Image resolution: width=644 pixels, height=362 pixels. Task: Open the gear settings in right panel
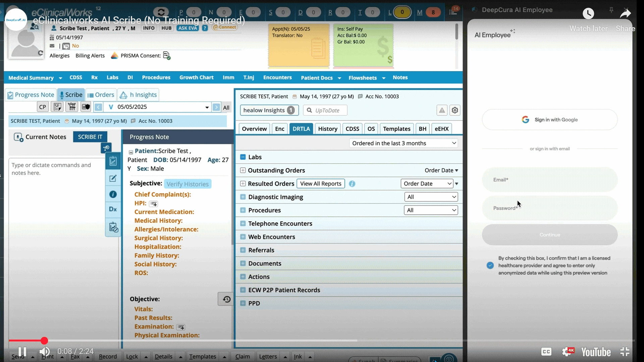455,110
